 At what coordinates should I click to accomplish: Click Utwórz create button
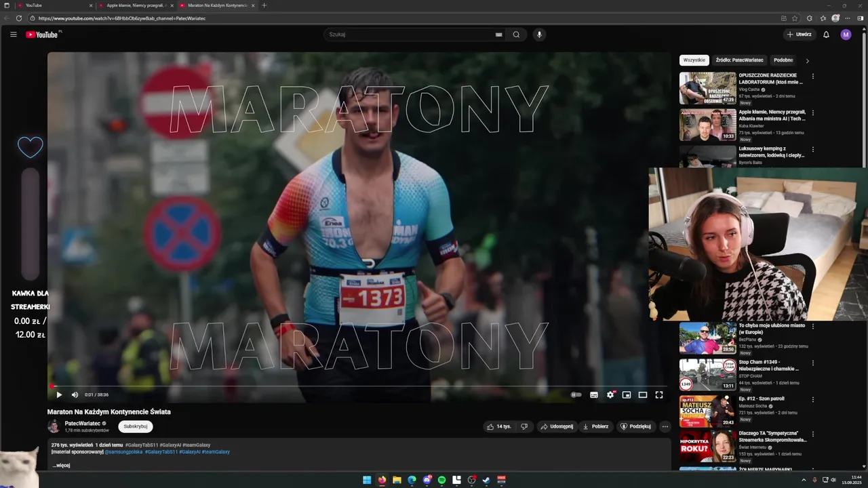tap(799, 35)
